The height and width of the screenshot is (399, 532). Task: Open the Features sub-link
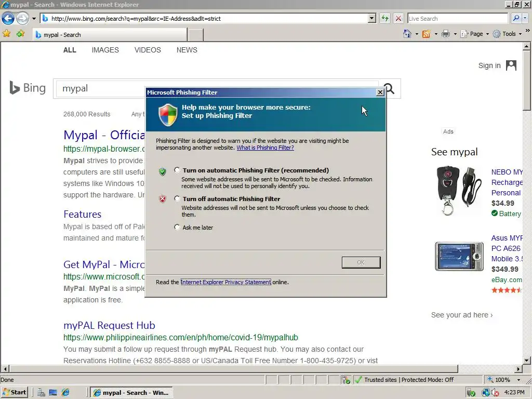83,214
